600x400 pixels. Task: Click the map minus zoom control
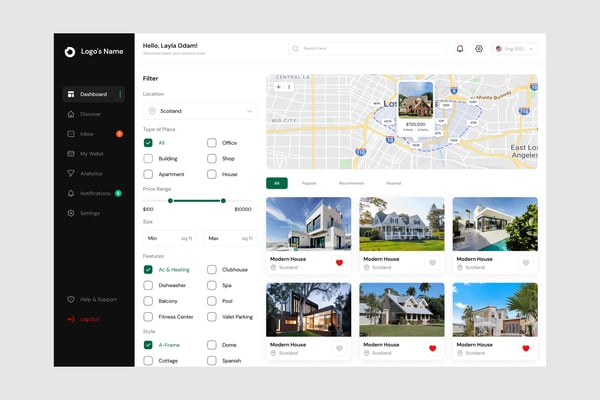coord(289,87)
